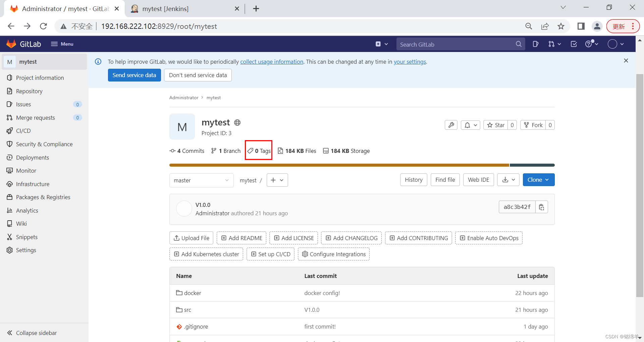Open the user avatar dropdown menu
644x342 pixels.
(x=616, y=44)
